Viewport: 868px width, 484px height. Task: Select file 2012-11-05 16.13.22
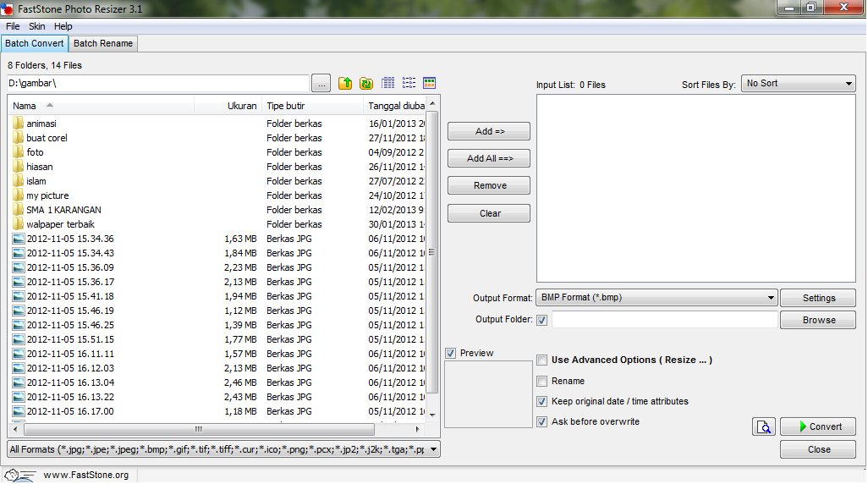70,397
